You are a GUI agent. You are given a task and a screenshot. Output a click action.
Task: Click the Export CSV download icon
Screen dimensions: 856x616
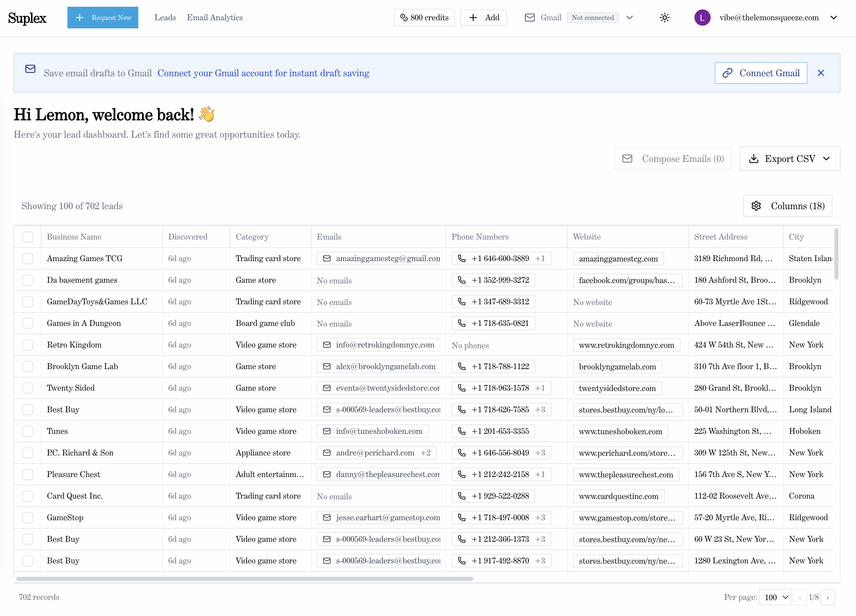[x=753, y=159]
